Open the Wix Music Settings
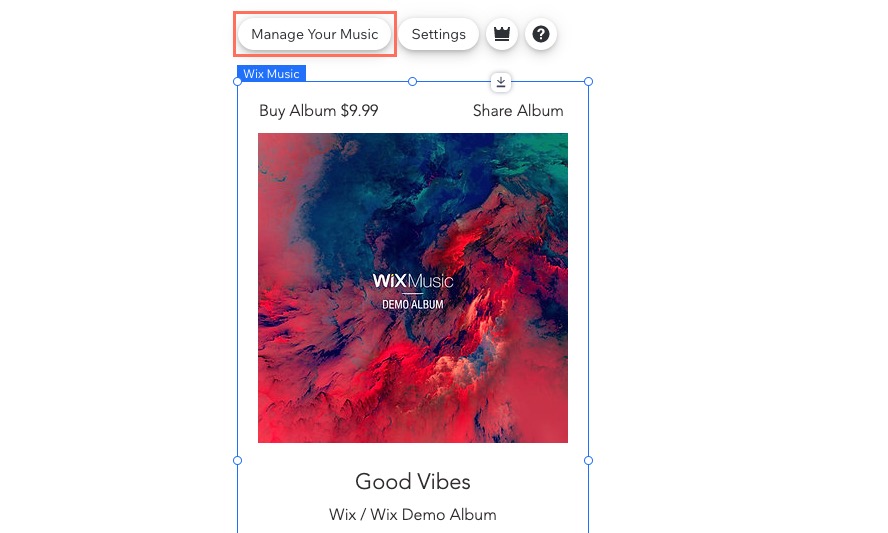This screenshot has width=888, height=533. point(438,34)
